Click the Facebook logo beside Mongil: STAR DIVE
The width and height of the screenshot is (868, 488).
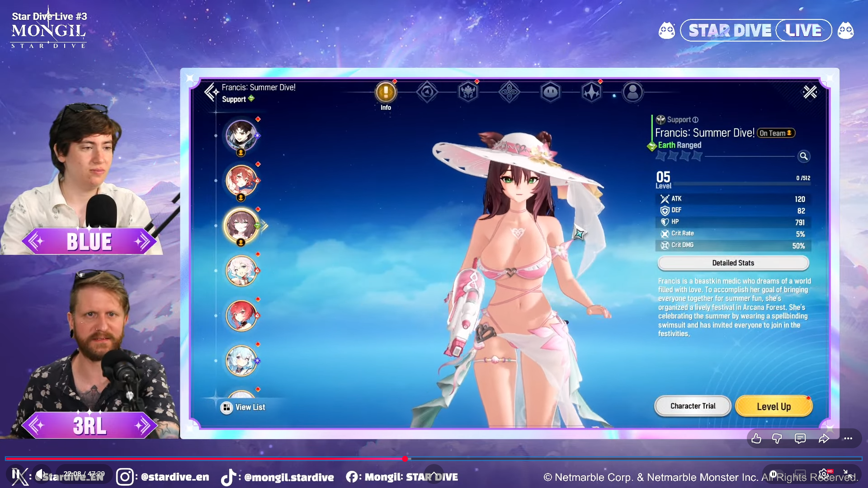(352, 477)
